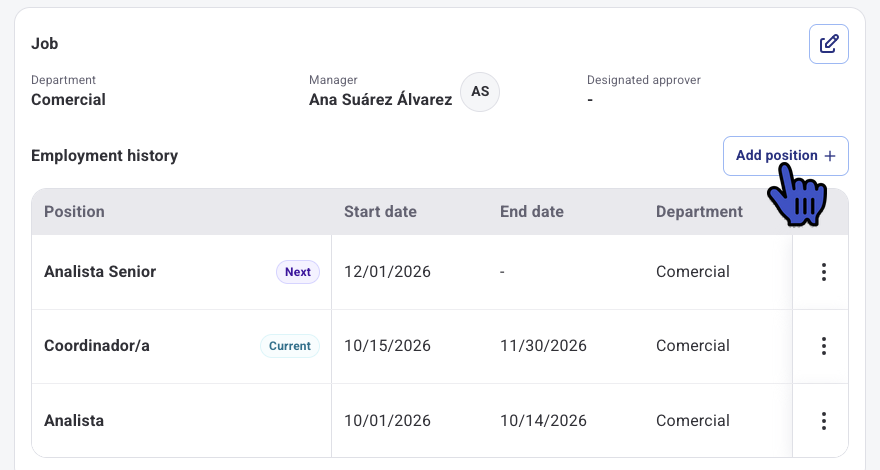Image resolution: width=880 pixels, height=470 pixels.
Task: Click the edit pencil icon in Job section
Action: click(x=828, y=44)
